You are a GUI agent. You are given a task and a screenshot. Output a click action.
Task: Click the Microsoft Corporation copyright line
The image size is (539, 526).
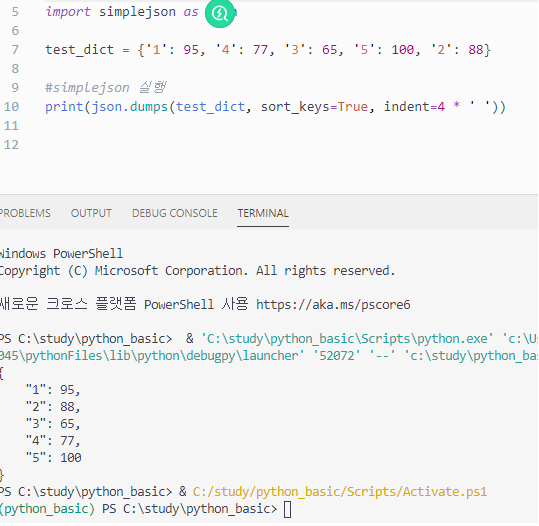pos(197,271)
